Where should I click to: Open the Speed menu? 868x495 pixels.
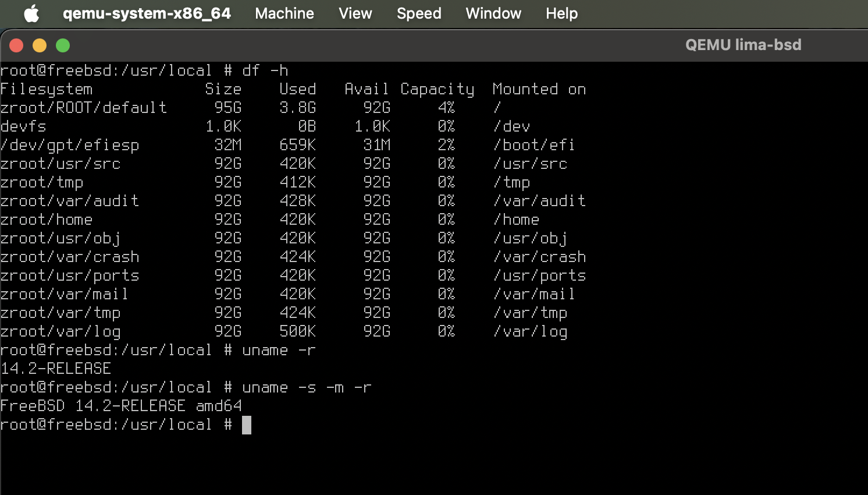pos(419,13)
